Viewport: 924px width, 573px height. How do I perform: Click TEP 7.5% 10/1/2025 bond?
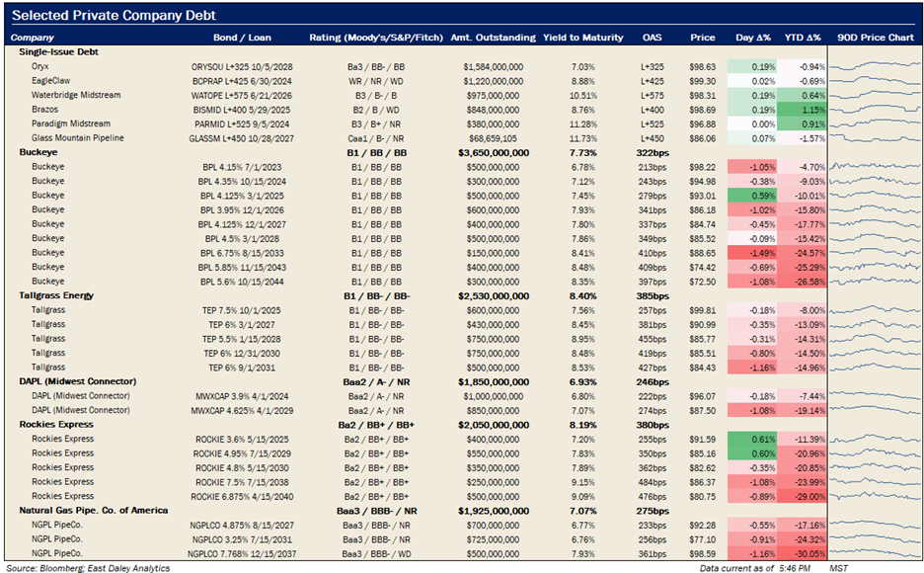pyautogui.click(x=242, y=310)
